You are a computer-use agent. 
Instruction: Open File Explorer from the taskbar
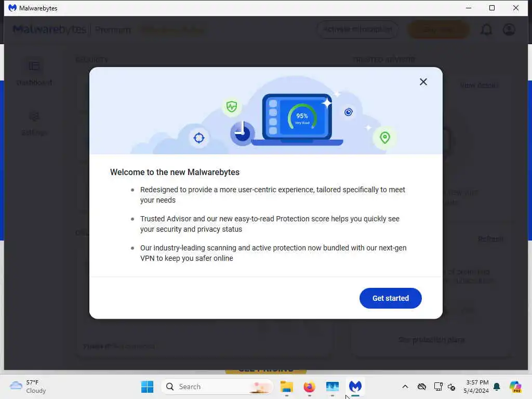[287, 387]
